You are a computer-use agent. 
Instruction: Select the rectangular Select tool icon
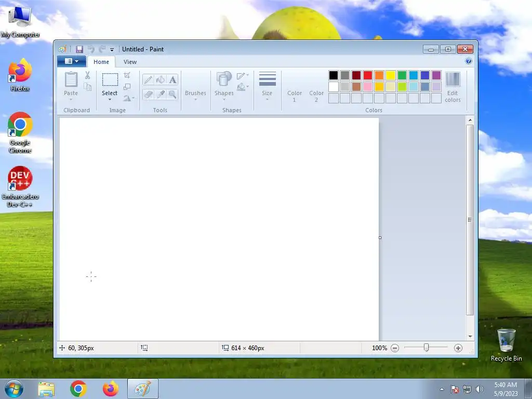coord(110,79)
